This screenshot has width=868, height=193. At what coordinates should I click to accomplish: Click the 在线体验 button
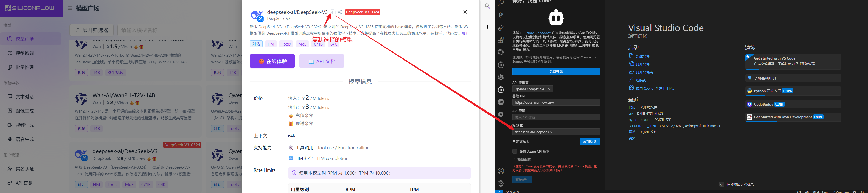[x=272, y=61]
